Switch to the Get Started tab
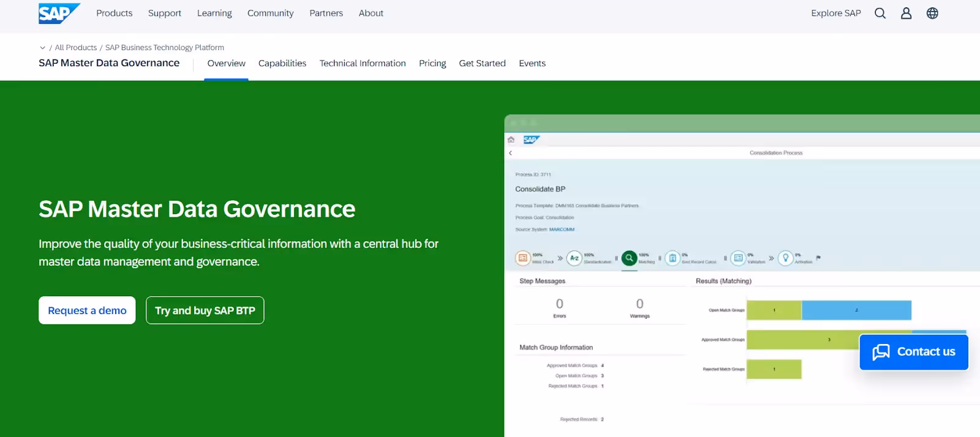Viewport: 980px width, 437px height. pyautogui.click(x=482, y=63)
